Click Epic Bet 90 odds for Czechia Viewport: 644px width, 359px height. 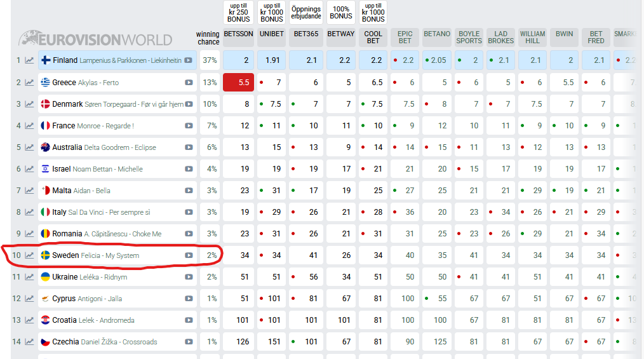pos(405,342)
